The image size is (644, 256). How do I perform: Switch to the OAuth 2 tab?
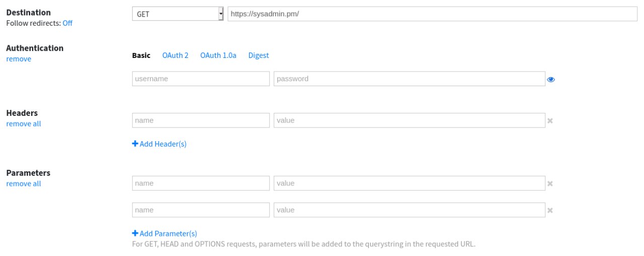point(175,55)
